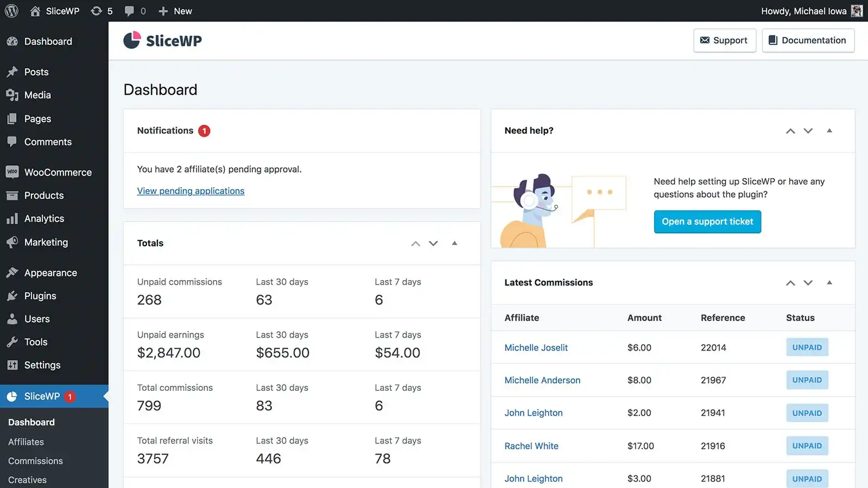Viewport: 868px width, 488px height.
Task: Move Totals panel down with chevron
Action: pos(433,244)
